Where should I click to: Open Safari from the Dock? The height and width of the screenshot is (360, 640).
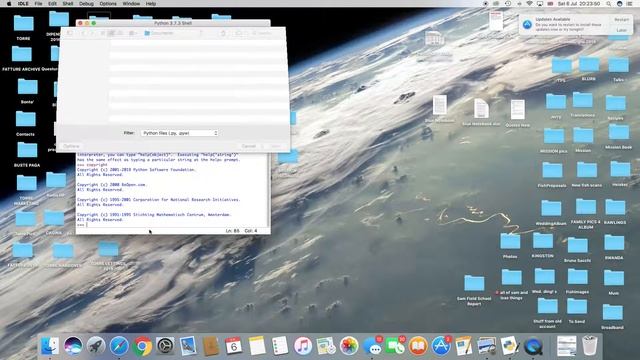pyautogui.click(x=119, y=346)
